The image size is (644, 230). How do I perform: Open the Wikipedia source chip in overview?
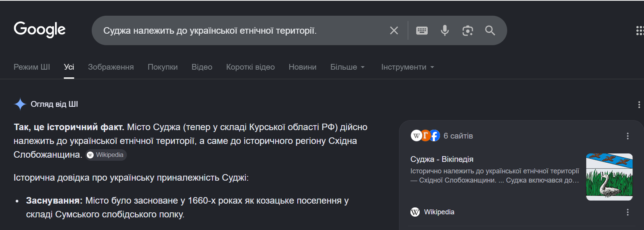coord(106,155)
